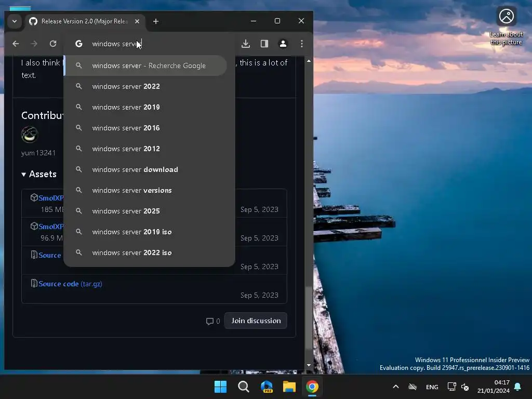Image resolution: width=532 pixels, height=399 pixels.
Task: Click the comment count icon
Action: [210, 321]
